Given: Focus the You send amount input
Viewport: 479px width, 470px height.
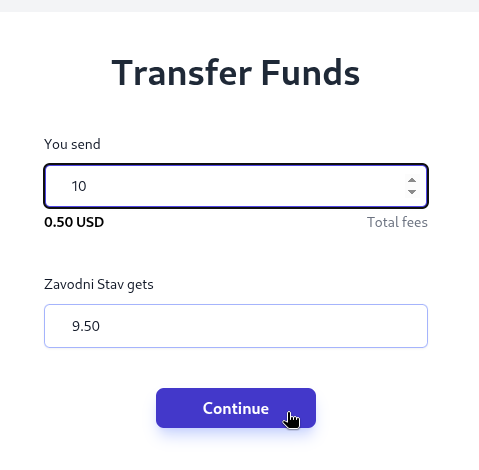Looking at the screenshot, I should pos(236,186).
